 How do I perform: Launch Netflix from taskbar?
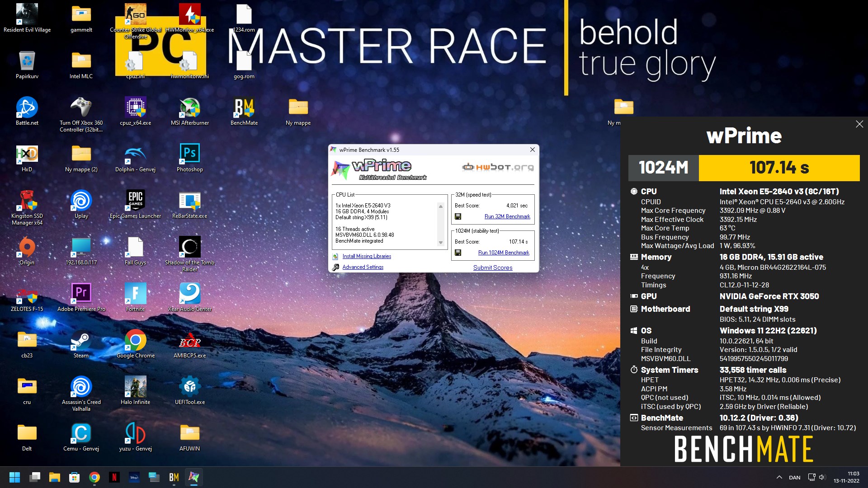(114, 477)
